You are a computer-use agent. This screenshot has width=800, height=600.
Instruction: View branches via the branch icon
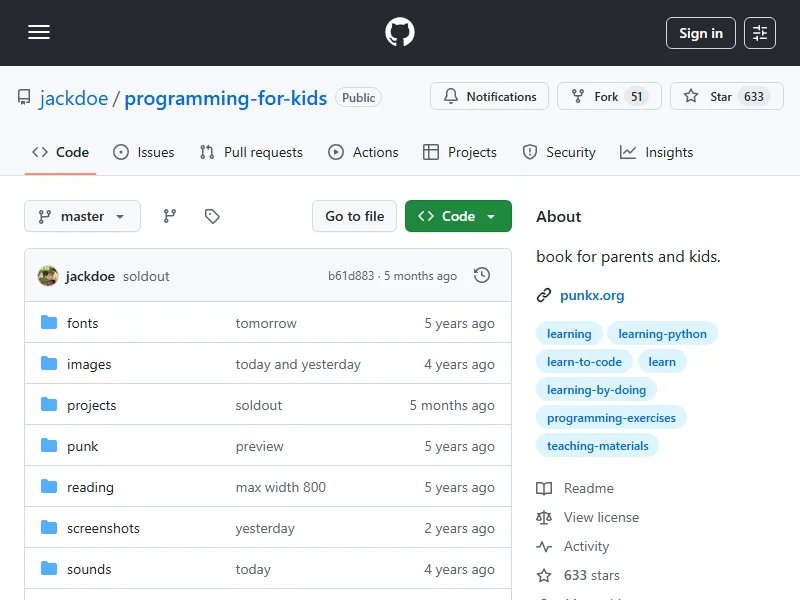click(170, 216)
